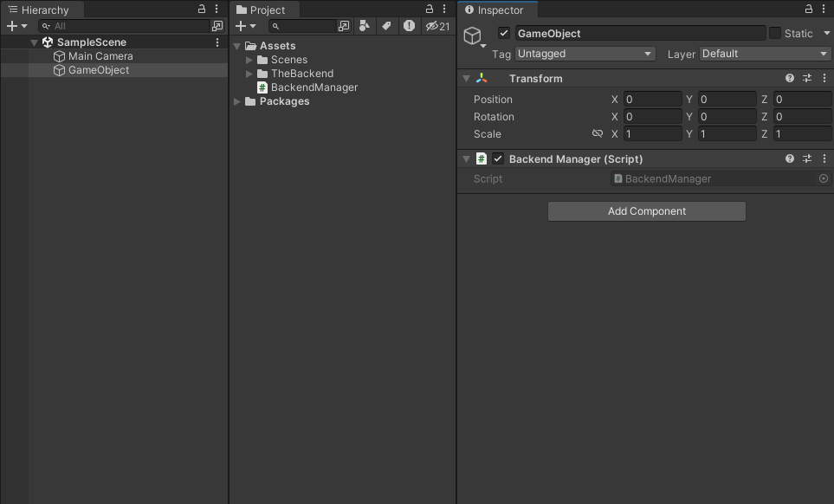Viewport: 834px width, 504px height.
Task: Open Search by Type filter icon
Action: click(x=365, y=26)
